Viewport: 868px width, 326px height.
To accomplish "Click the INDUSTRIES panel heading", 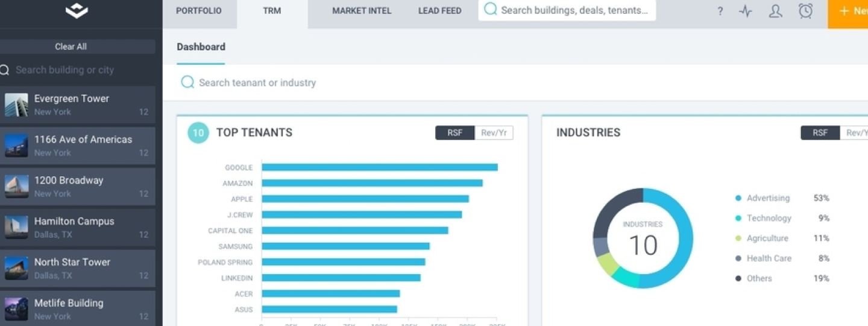I will coord(588,133).
